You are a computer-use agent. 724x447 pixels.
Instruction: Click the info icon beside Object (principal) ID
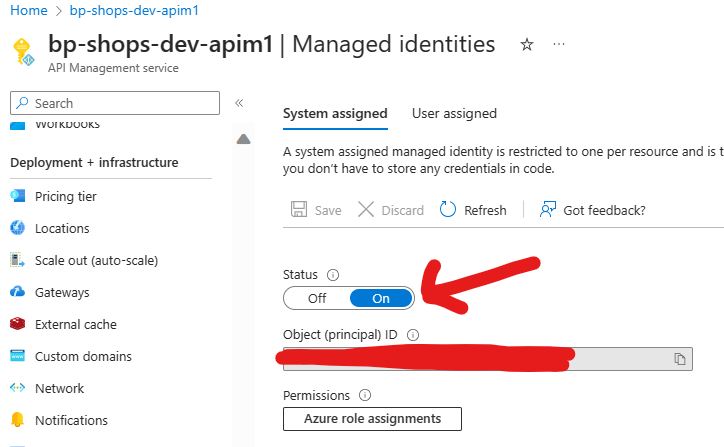coord(413,335)
